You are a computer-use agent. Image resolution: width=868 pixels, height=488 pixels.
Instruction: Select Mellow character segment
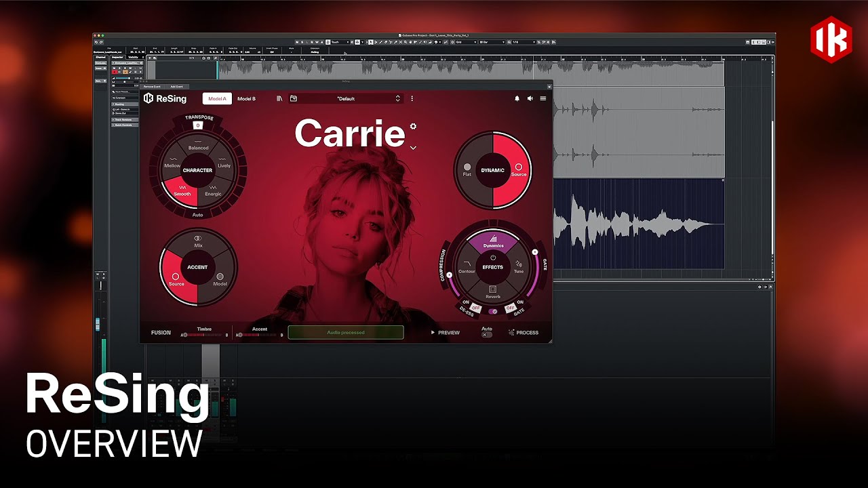click(172, 164)
